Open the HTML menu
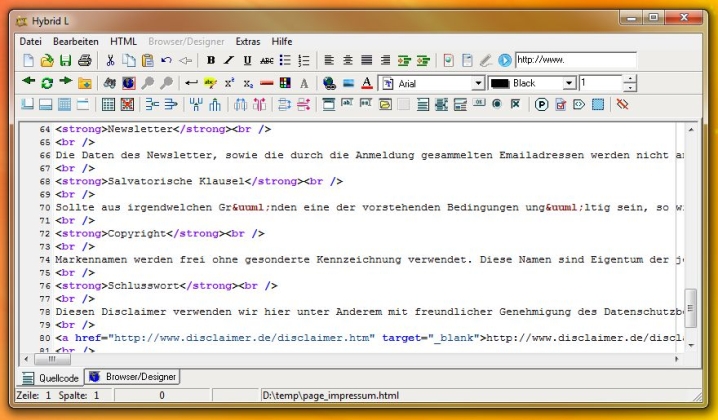Screen dimensions: 718x420 124,41
